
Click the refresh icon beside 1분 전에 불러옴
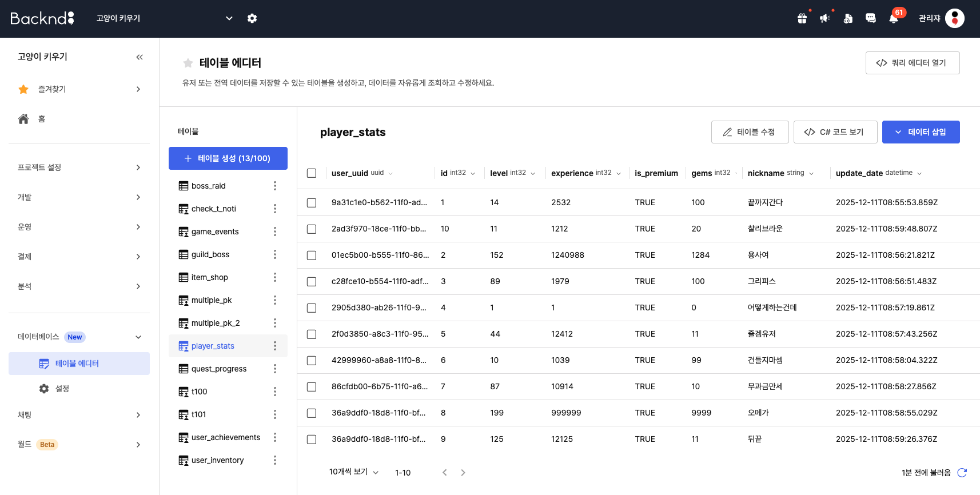(962, 473)
